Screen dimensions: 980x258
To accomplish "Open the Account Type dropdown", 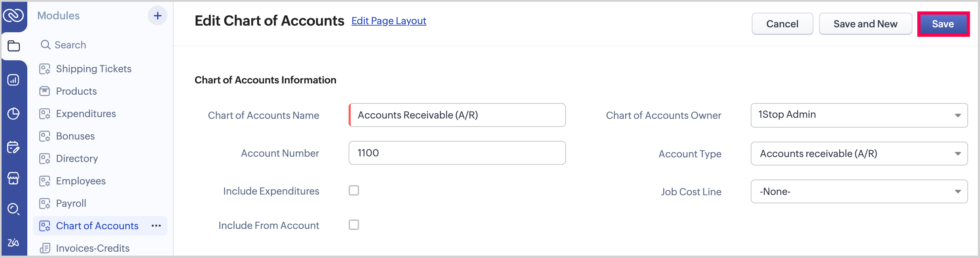I will [859, 154].
